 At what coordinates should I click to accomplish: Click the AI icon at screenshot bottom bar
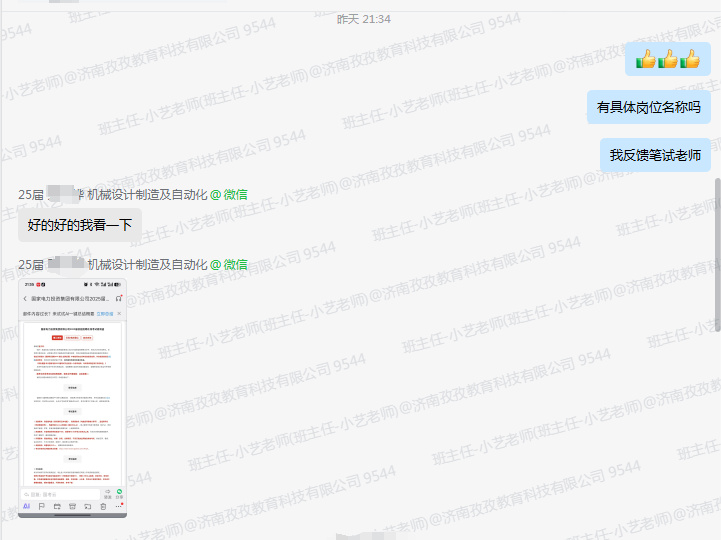(x=26, y=507)
